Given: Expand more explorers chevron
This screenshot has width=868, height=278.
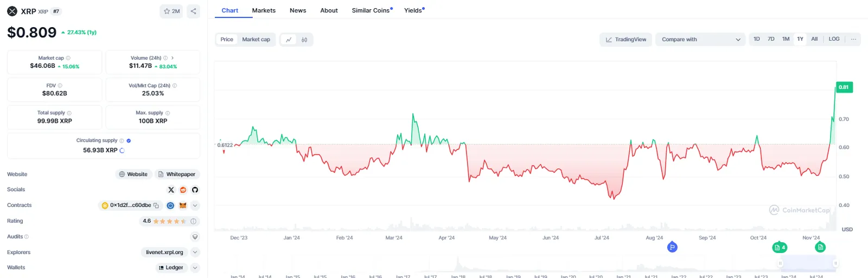Looking at the screenshot, I should point(195,252).
